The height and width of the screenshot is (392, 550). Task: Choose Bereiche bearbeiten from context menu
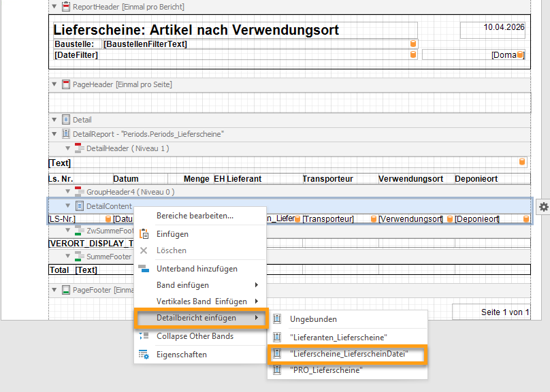(x=200, y=216)
